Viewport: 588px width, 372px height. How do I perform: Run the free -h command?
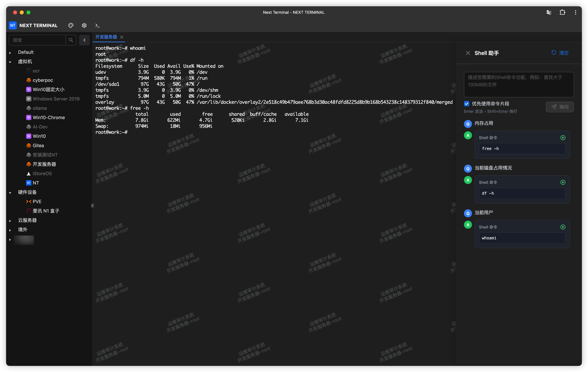(x=563, y=138)
